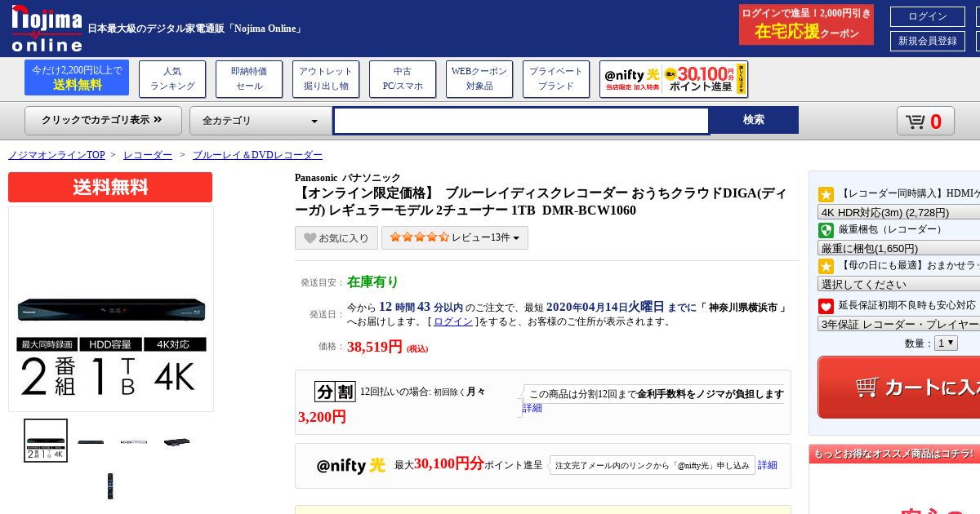The height and width of the screenshot is (514, 980).
Task: Click green shield icon beside 厳重梱包
Action: (826, 230)
